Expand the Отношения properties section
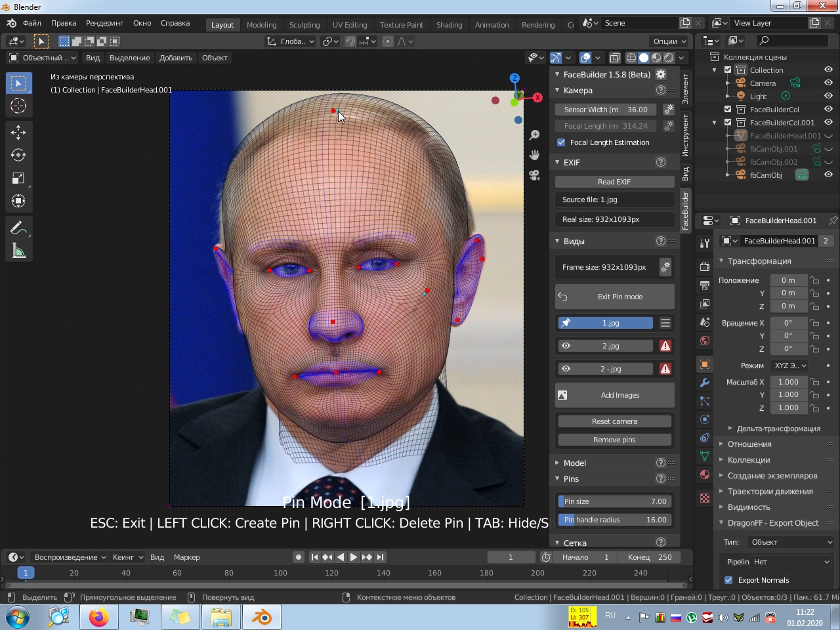Screen dimensions: 840x630 (x=749, y=444)
